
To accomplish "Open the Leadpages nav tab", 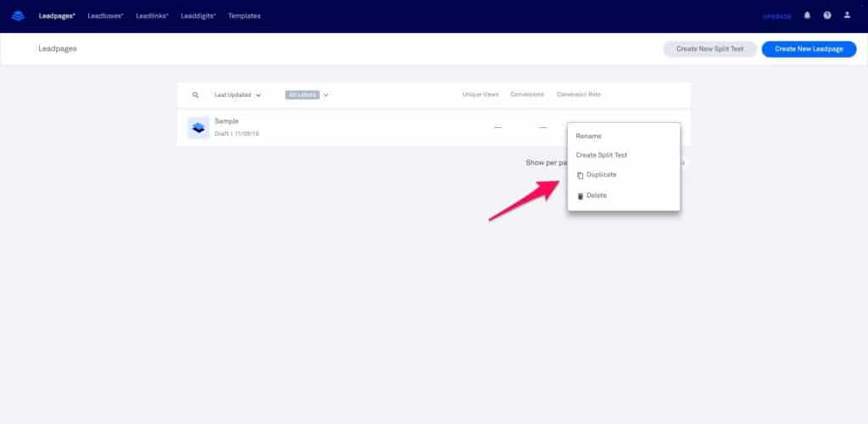I will point(57,16).
